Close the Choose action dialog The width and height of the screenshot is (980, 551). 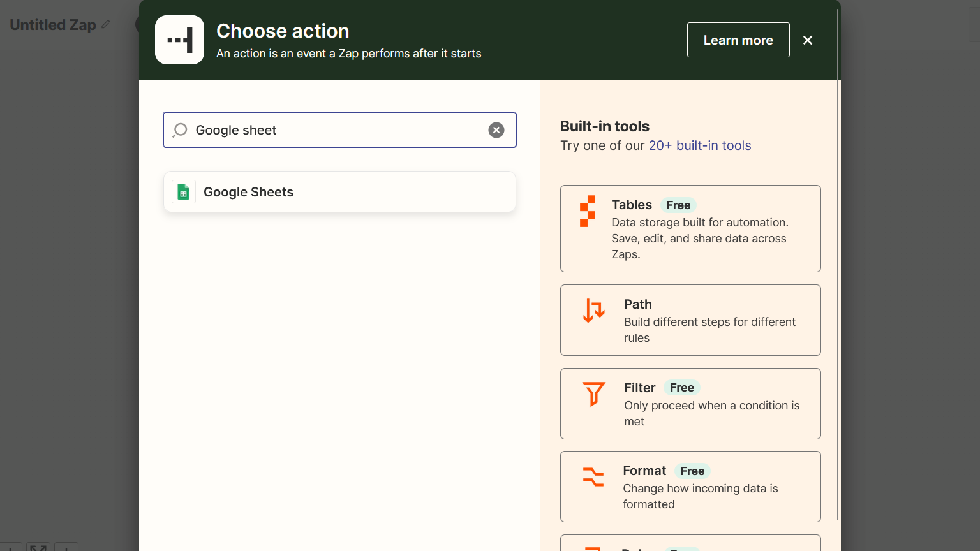coord(807,40)
